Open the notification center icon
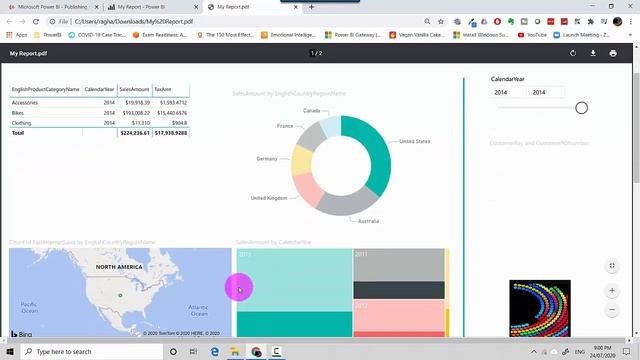 627,351
